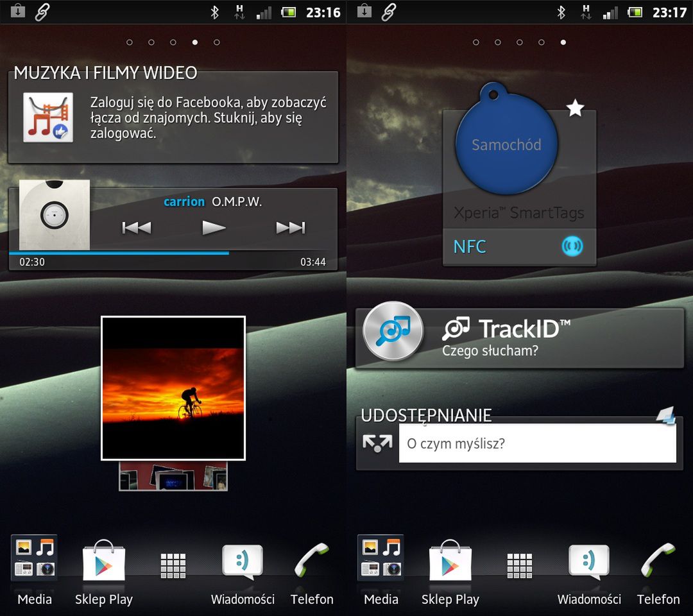Seek on the music progress bar
Viewport: 693px width, 616px height.
[173, 253]
